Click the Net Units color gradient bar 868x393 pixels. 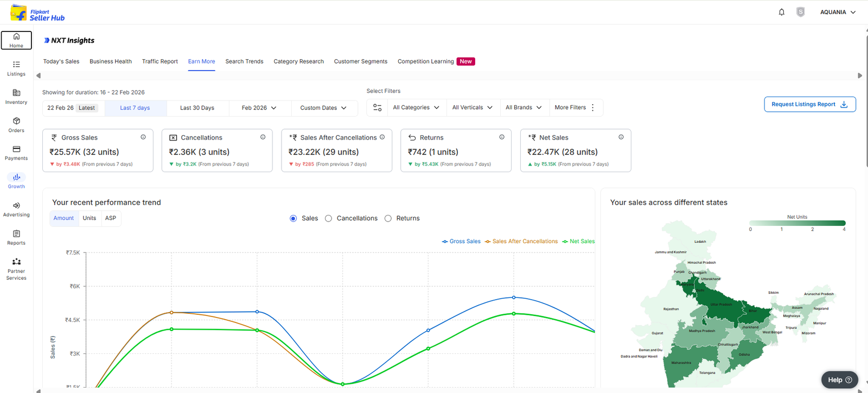(x=797, y=223)
